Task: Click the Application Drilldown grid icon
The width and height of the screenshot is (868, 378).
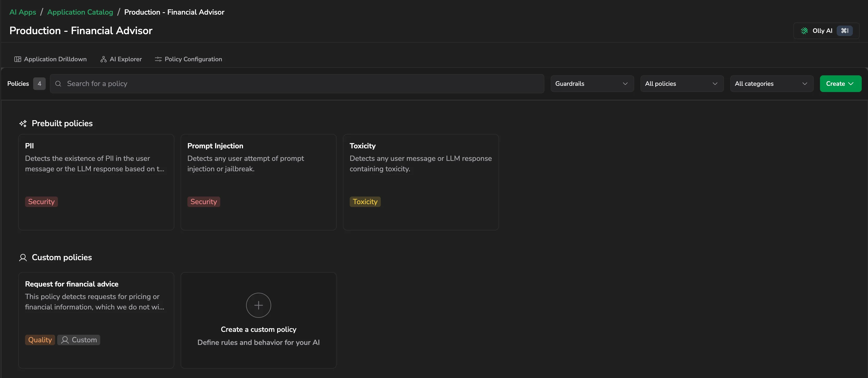Action: point(17,59)
